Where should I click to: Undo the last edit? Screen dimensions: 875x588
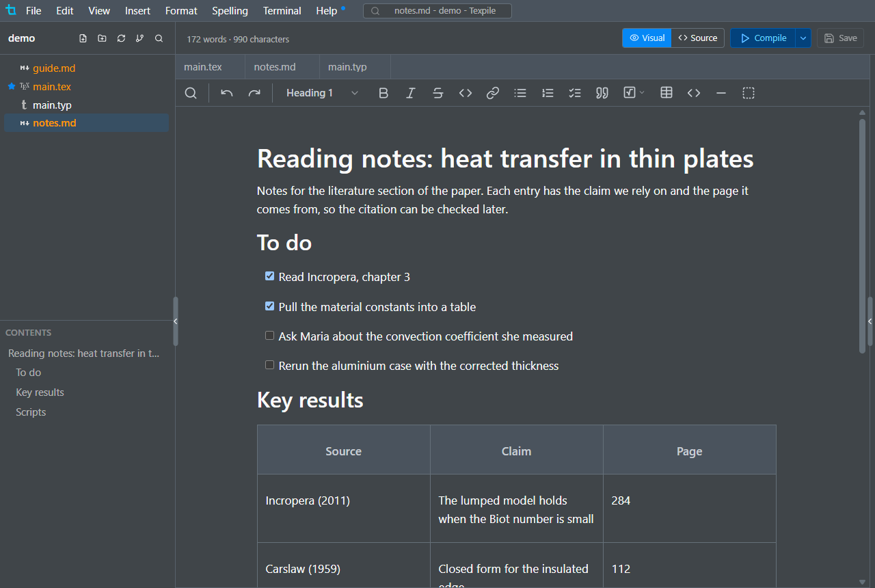(227, 93)
